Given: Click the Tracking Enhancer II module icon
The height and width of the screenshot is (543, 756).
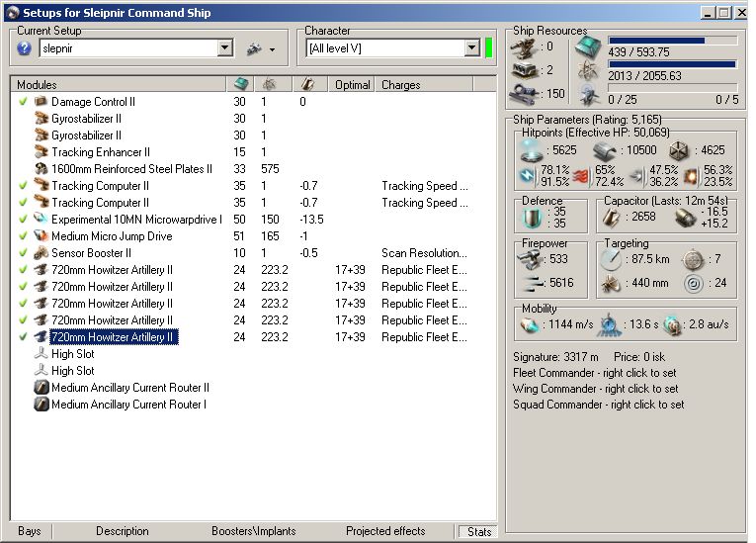Looking at the screenshot, I should [41, 152].
